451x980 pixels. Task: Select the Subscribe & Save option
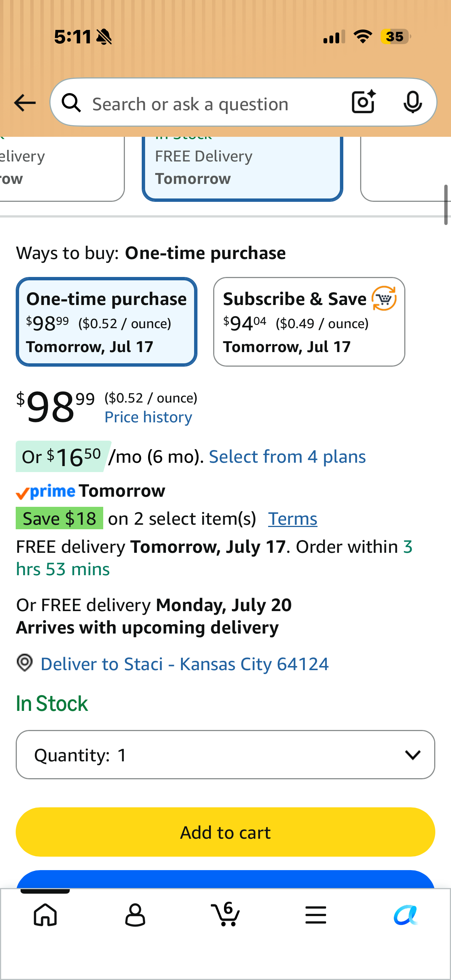[309, 322]
